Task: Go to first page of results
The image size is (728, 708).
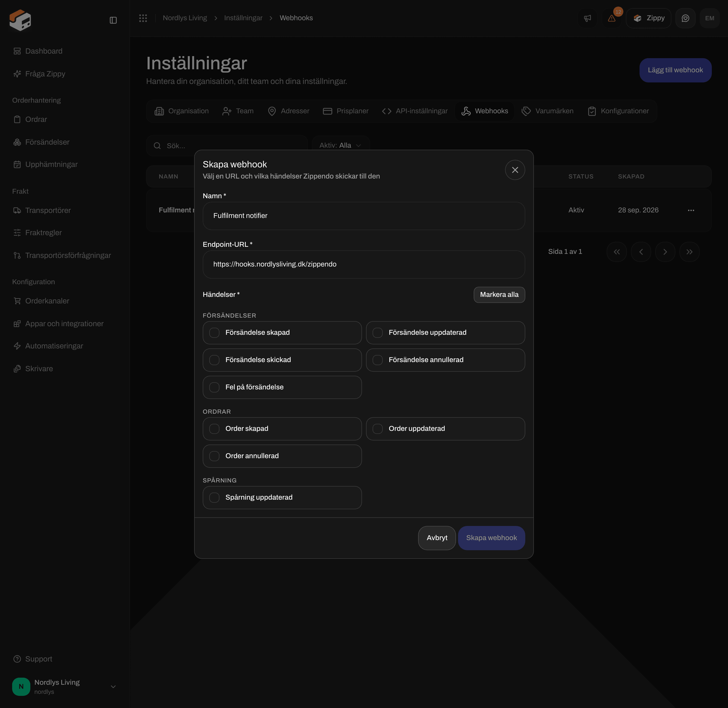Action: (x=617, y=252)
